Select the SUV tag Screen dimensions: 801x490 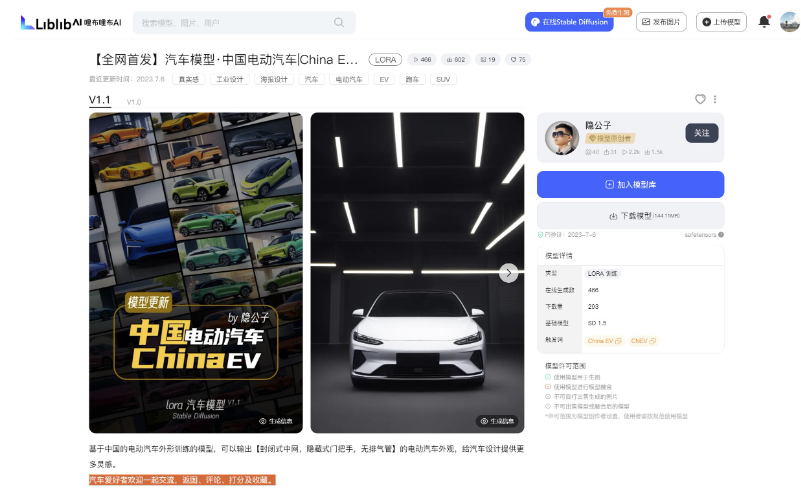[x=443, y=79]
